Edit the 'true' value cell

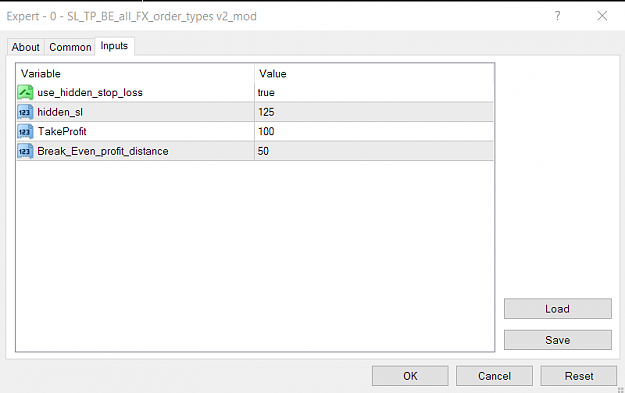374,92
